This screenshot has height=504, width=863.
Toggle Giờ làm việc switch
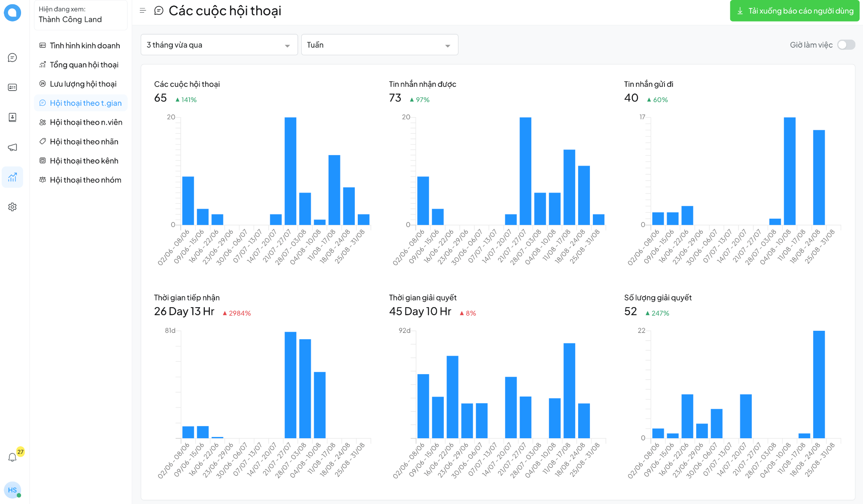[x=846, y=45]
